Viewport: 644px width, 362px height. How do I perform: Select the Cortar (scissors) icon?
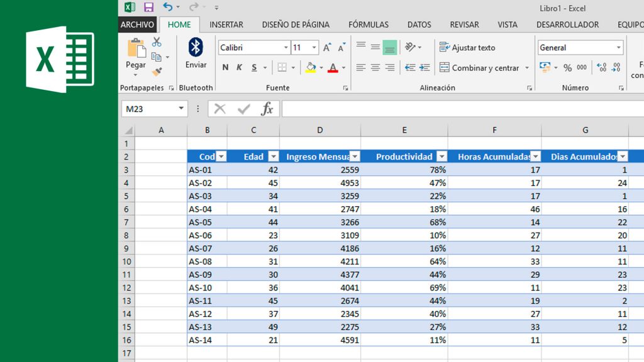[x=156, y=41]
